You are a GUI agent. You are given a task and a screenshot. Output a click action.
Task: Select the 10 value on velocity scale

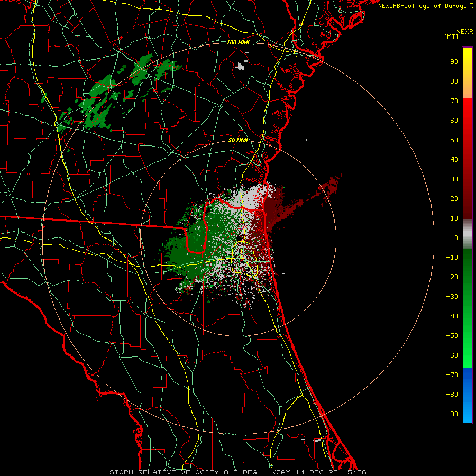point(454,218)
